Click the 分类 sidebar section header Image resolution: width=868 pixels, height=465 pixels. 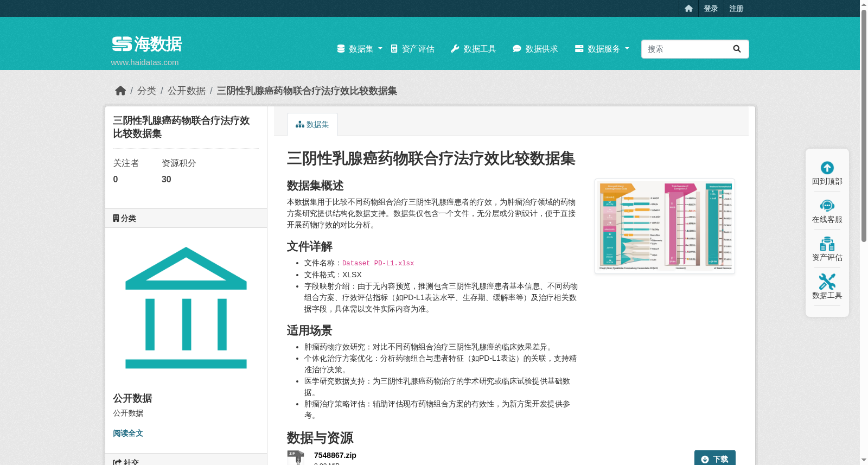(186, 218)
